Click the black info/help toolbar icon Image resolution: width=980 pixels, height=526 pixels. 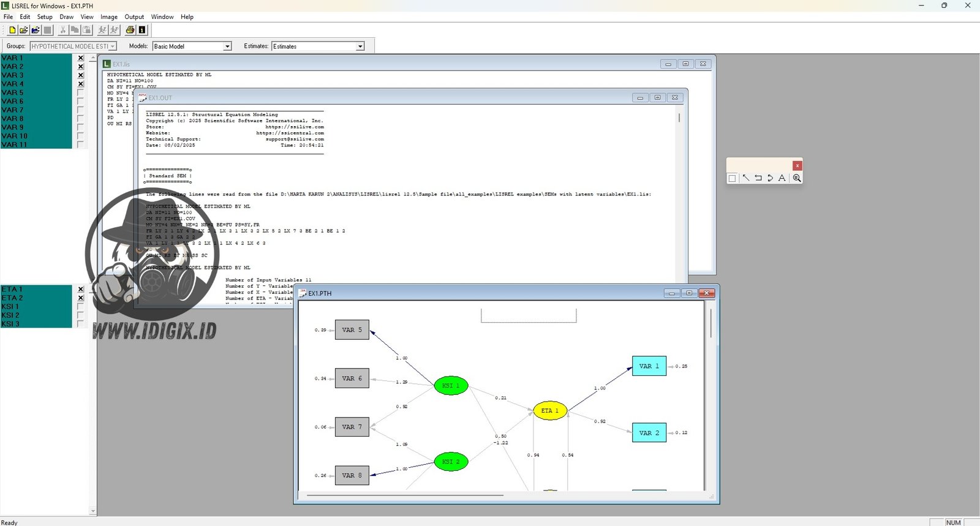(x=142, y=30)
